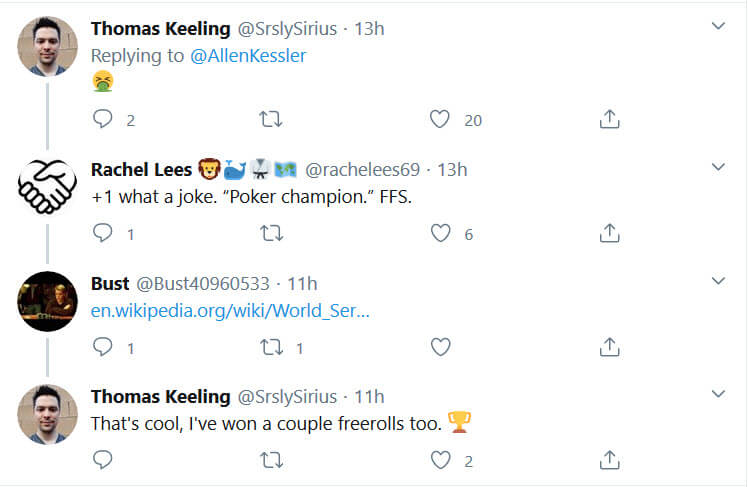
Task: Retweet Rachel Lees' "Poker champion" tweet
Action: (x=270, y=234)
